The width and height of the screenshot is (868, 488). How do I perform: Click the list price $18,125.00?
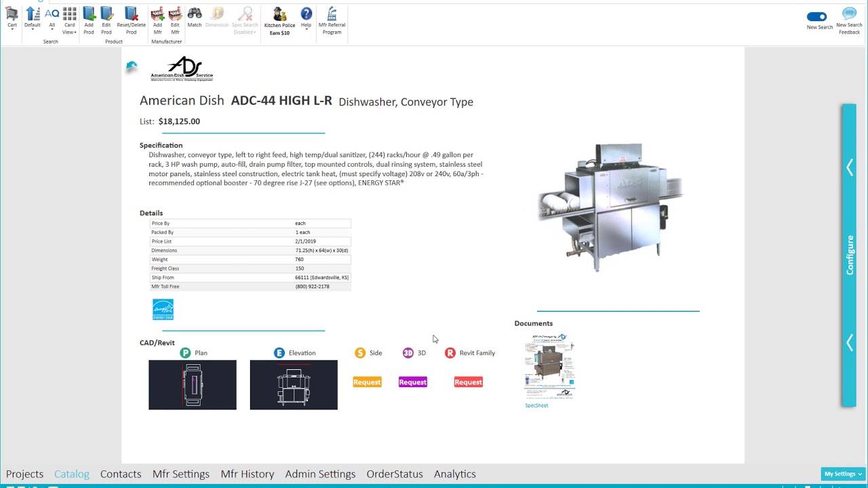coord(179,121)
